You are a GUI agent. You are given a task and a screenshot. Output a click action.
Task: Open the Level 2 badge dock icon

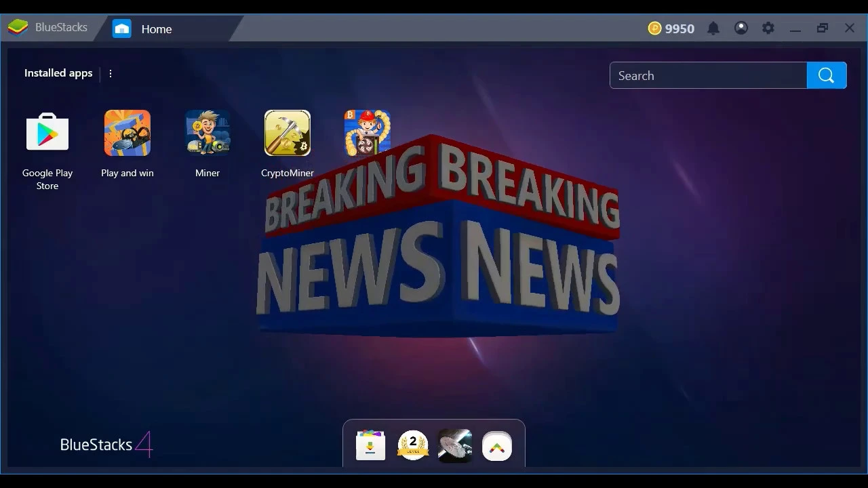coord(413,445)
